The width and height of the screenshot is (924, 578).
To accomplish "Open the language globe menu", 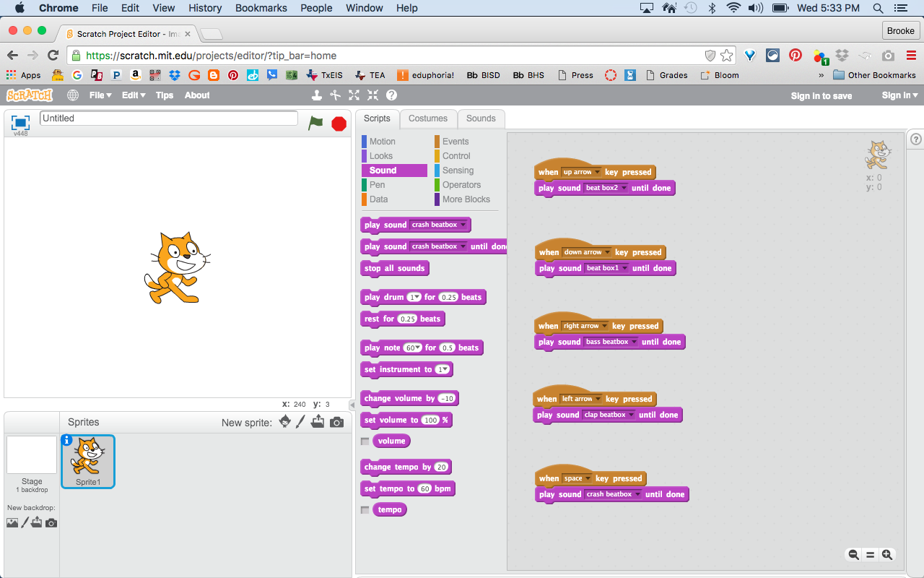I will point(73,95).
